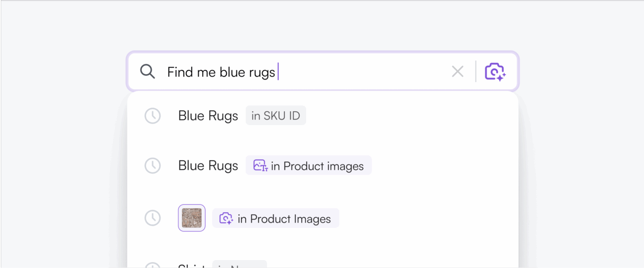Click the 'in SKU ID' tag

[276, 116]
